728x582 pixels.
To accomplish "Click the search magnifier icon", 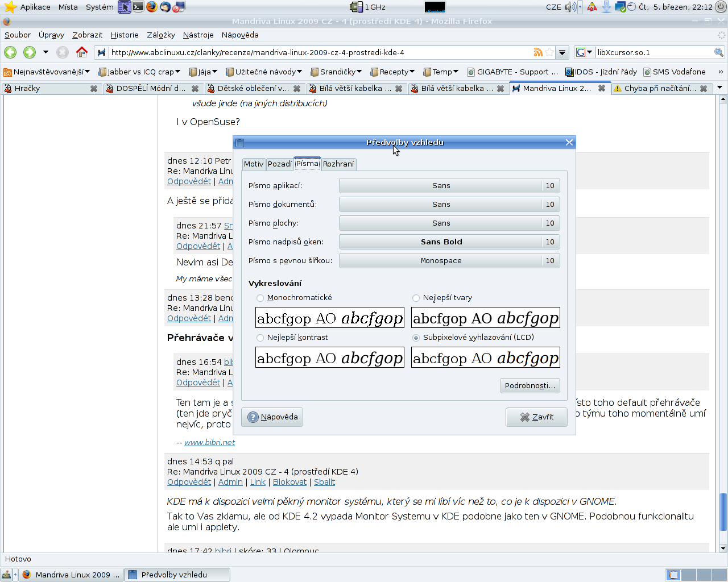I will coord(719,52).
